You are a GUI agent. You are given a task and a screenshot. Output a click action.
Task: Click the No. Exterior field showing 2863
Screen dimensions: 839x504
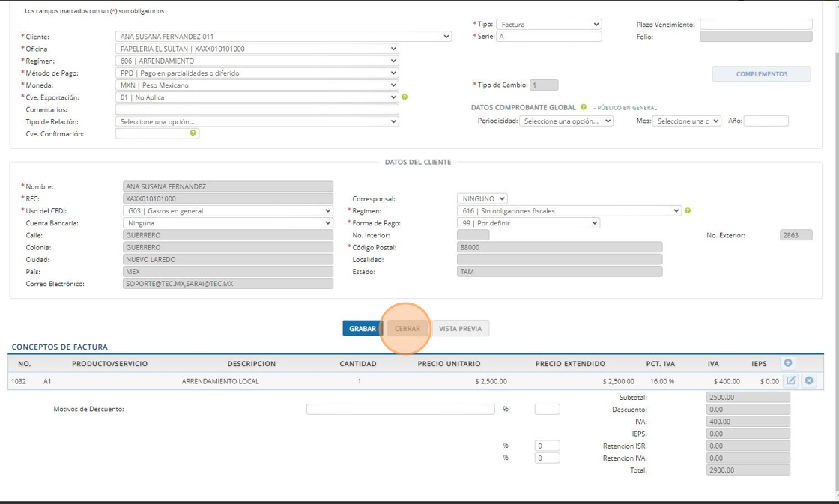pyautogui.click(x=796, y=235)
